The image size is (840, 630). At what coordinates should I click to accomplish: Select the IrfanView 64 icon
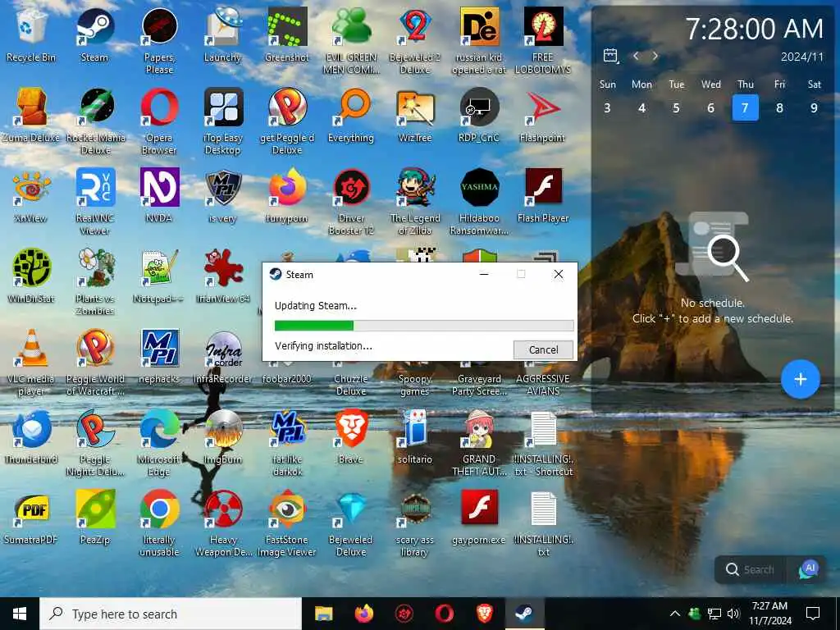[223, 268]
